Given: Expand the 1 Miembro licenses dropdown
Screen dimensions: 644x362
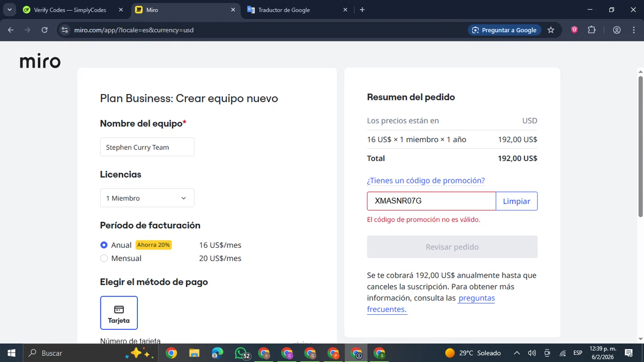Looking at the screenshot, I should point(147,198).
